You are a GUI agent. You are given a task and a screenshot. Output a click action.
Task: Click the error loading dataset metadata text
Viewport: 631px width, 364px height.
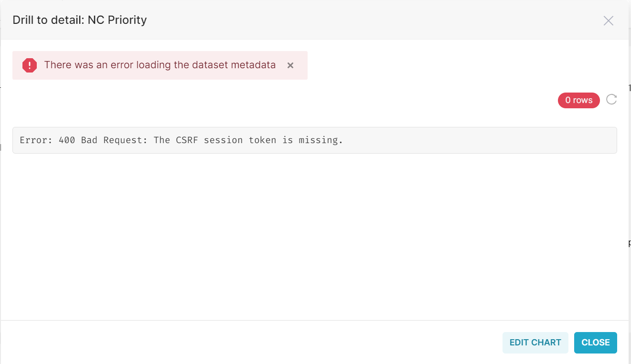coord(160,65)
